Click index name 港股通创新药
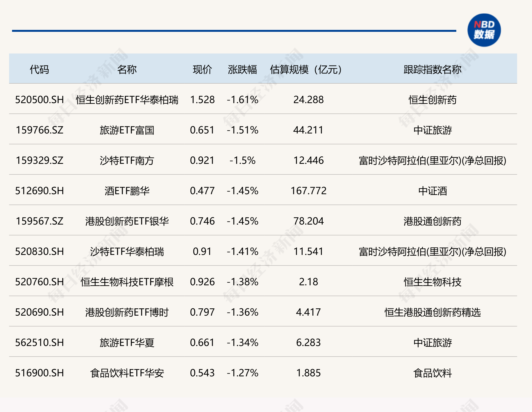Image resolution: width=532 pixels, height=412 pixels. click(432, 221)
